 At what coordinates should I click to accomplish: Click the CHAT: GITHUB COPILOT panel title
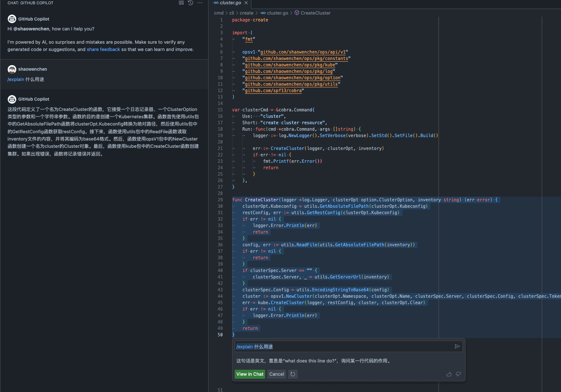click(30, 3)
